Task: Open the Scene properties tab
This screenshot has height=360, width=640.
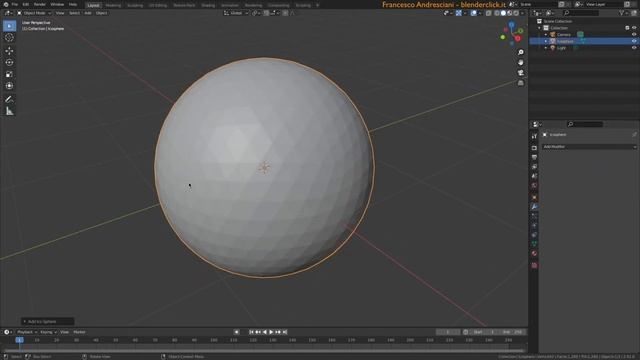Action: coord(534,176)
